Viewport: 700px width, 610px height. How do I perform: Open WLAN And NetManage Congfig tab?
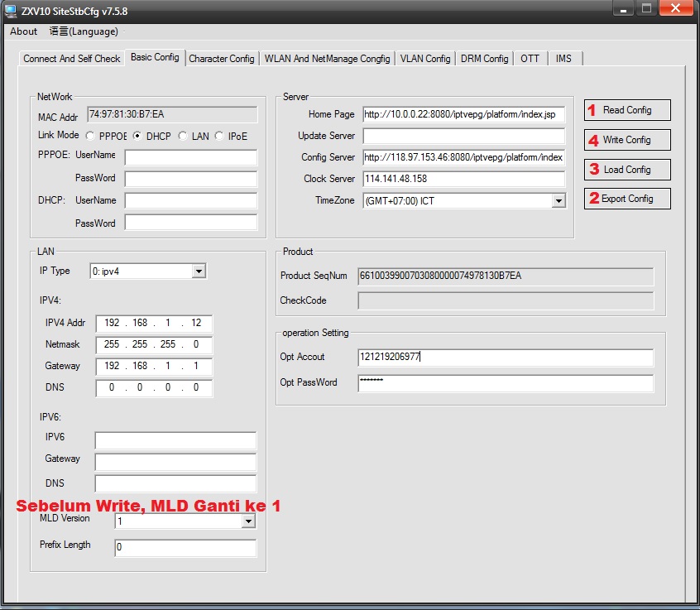click(327, 59)
